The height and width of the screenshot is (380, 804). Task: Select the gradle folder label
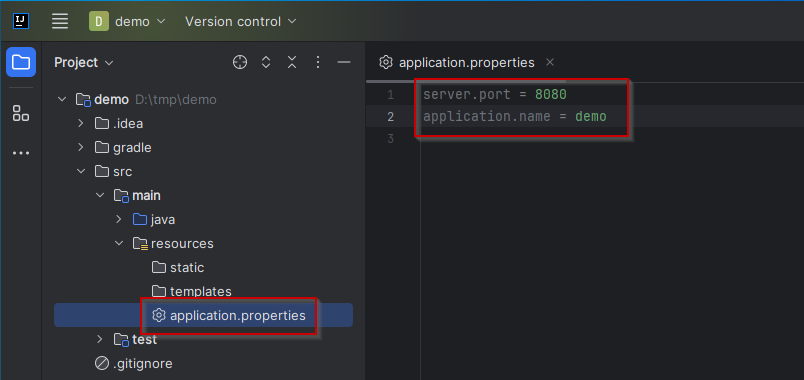coord(132,147)
